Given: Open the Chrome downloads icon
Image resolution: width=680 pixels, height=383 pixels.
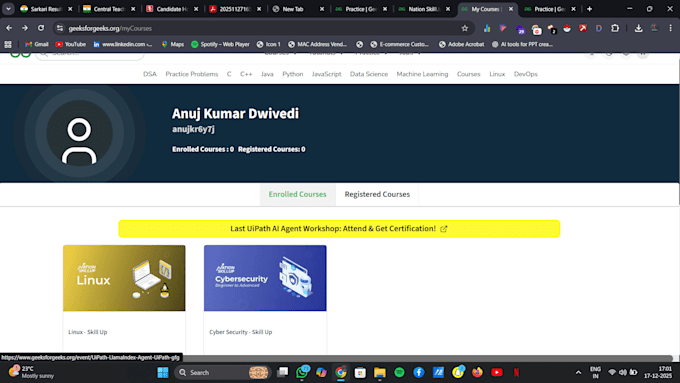Looking at the screenshot, I should pos(638,28).
